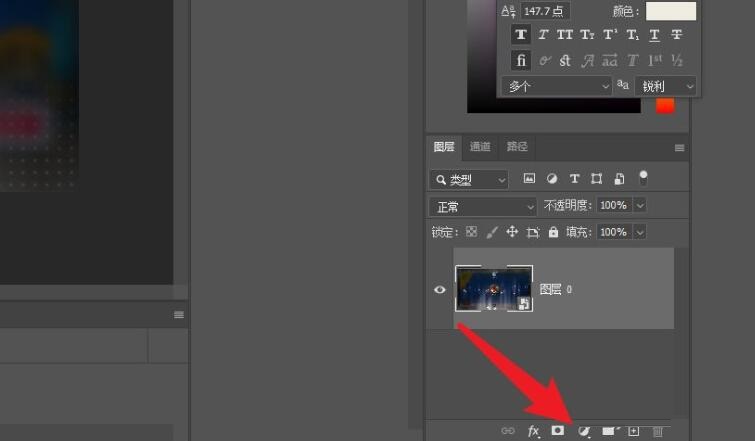The width and height of the screenshot is (755, 441).
Task: Click the 填充 100% value field
Action: pyautogui.click(x=614, y=233)
